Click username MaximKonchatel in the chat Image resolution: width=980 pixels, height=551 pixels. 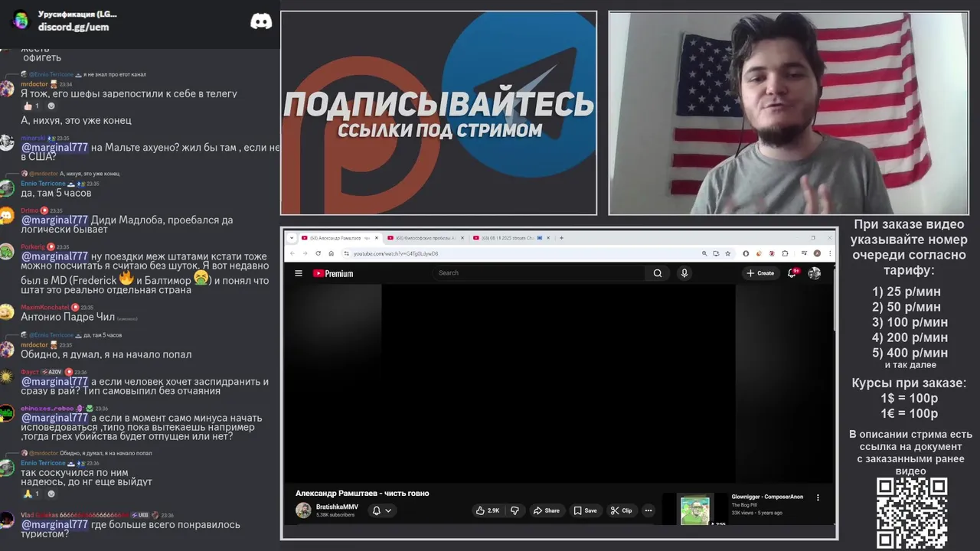pyautogui.click(x=44, y=308)
